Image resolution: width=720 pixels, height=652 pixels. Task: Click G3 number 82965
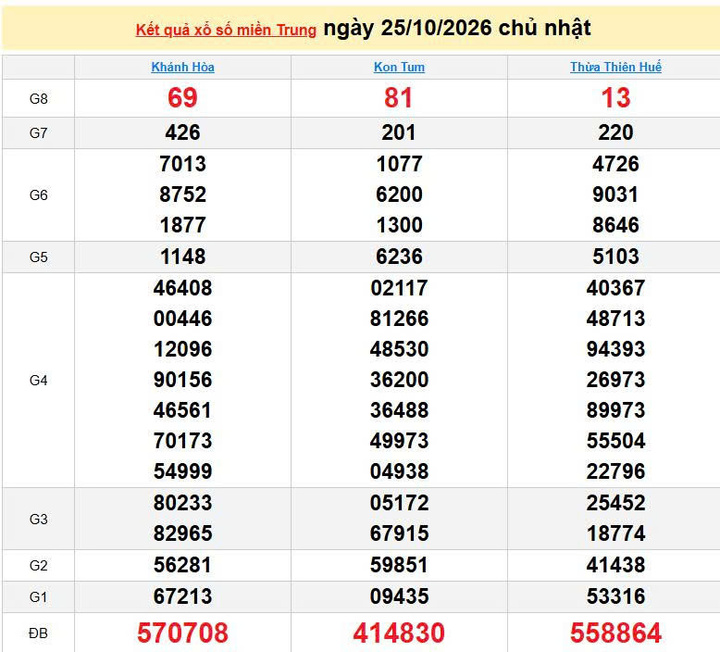pyautogui.click(x=183, y=534)
